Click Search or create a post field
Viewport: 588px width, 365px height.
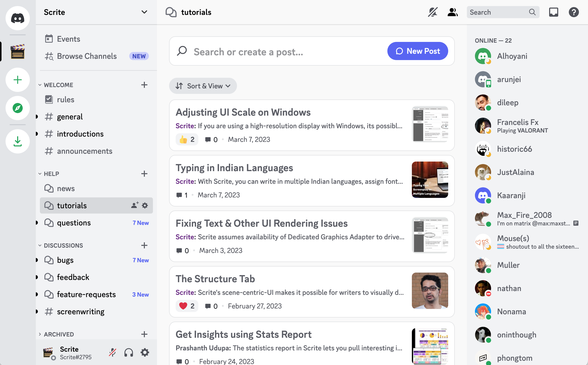click(x=288, y=52)
